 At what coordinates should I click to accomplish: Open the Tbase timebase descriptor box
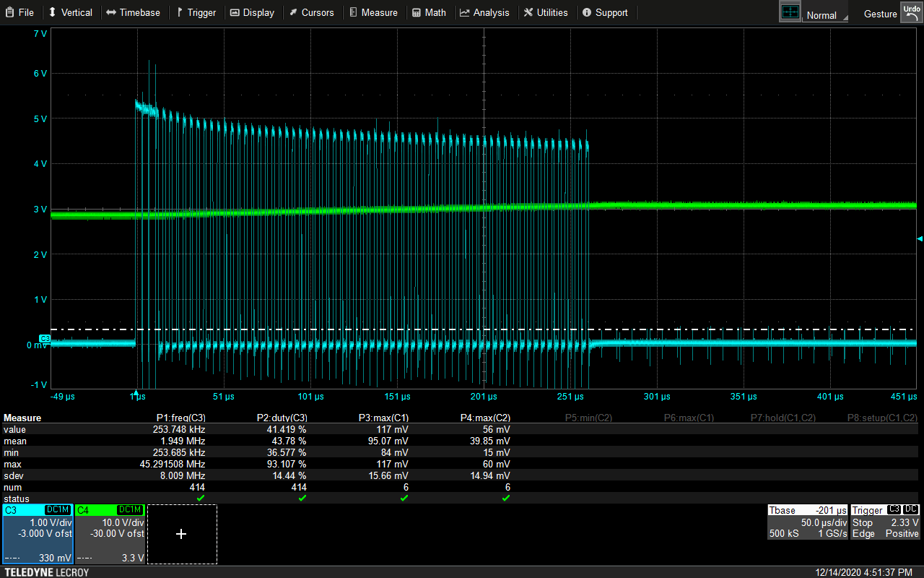[x=806, y=523]
